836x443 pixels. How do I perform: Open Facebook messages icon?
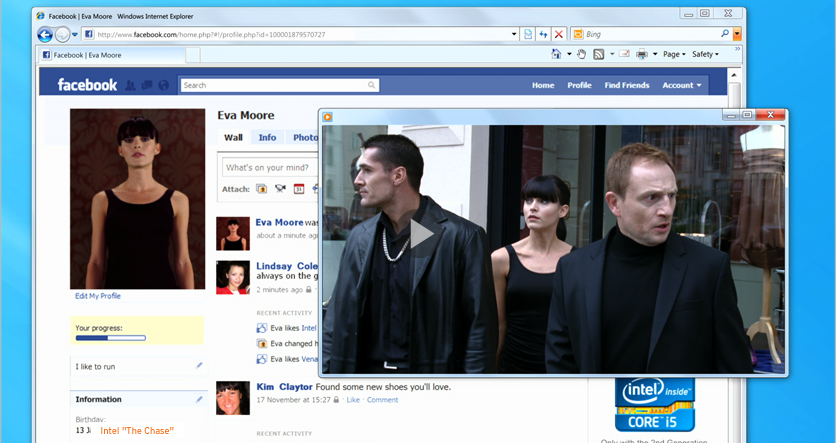[147, 85]
